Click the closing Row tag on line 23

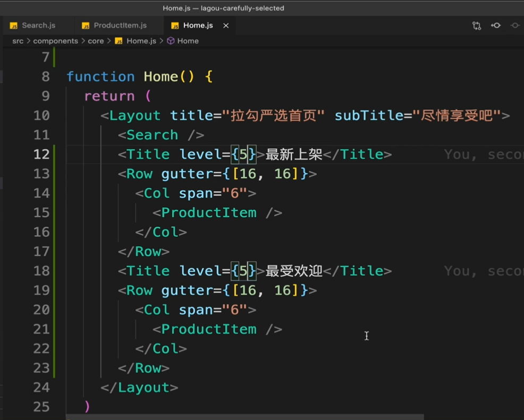click(143, 368)
